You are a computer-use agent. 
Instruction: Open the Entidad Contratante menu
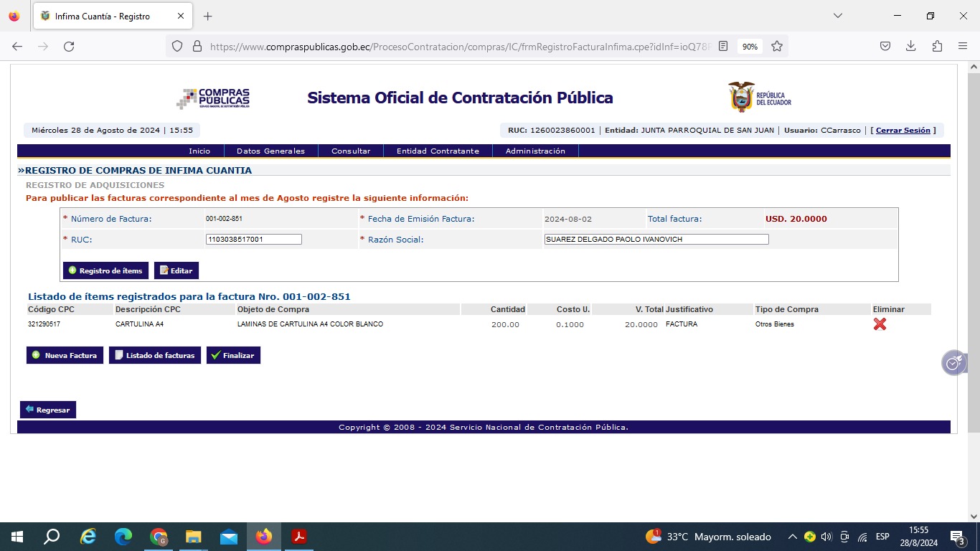pyautogui.click(x=438, y=151)
